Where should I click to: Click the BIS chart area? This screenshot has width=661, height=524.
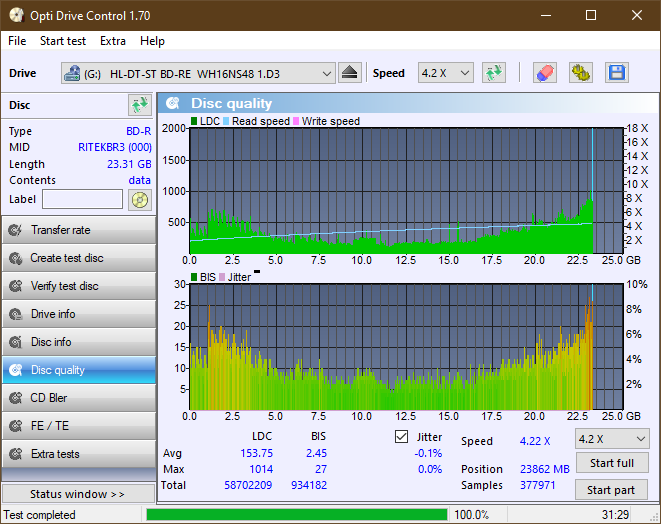click(x=406, y=347)
